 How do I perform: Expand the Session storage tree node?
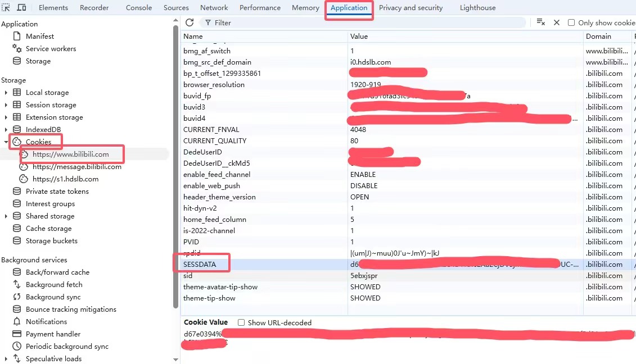click(x=6, y=105)
